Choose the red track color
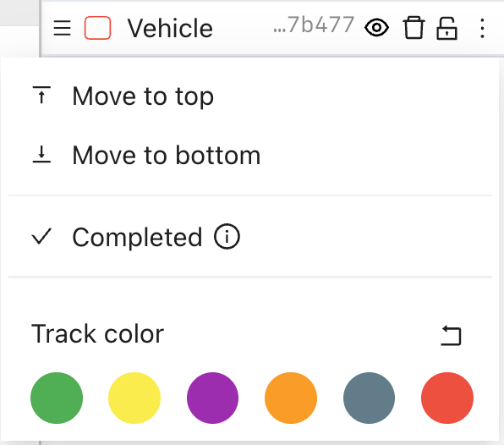Image resolution: width=504 pixels, height=445 pixels. [447, 398]
